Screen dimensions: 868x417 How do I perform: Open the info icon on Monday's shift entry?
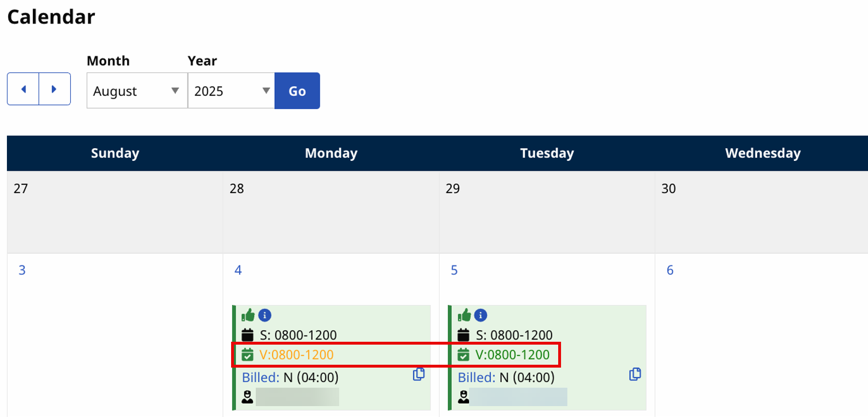coord(264,315)
